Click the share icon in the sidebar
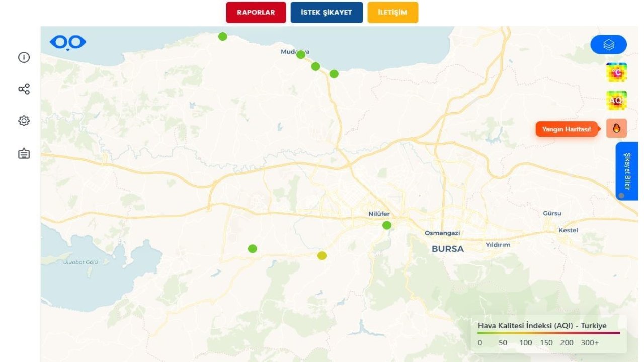 click(x=23, y=89)
